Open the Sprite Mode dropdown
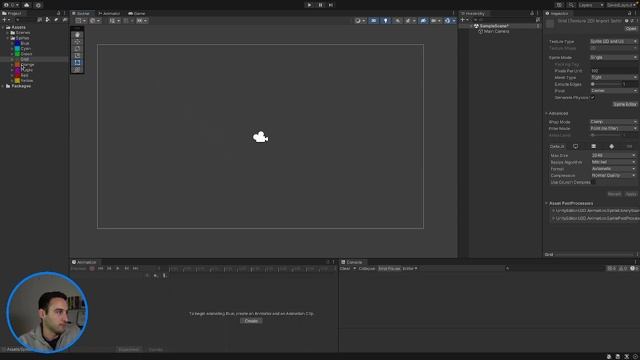 click(x=613, y=58)
